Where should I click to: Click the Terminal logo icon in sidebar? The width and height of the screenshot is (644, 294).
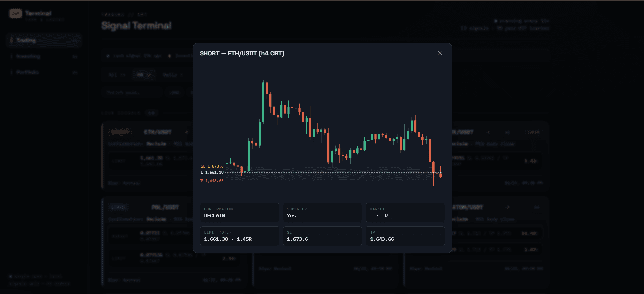pos(16,14)
